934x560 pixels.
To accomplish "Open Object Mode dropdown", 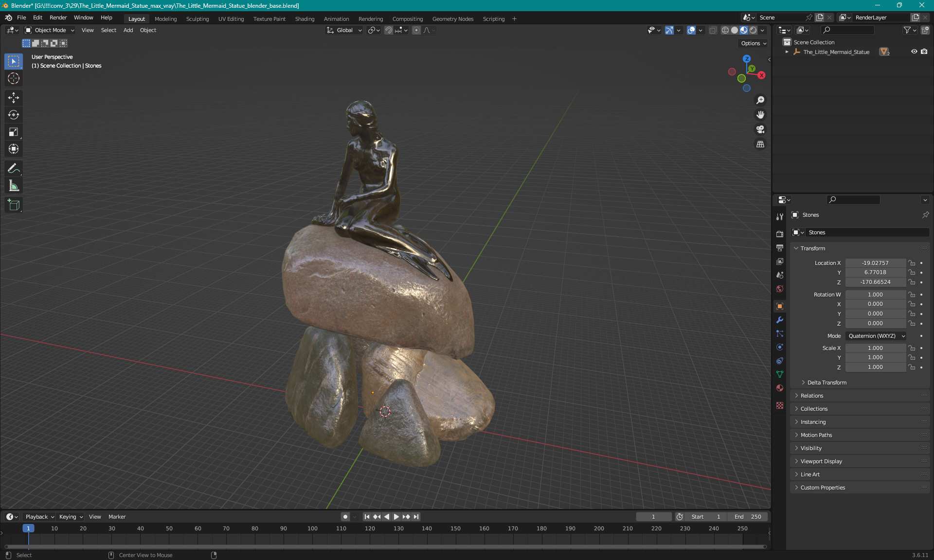I will click(x=50, y=30).
